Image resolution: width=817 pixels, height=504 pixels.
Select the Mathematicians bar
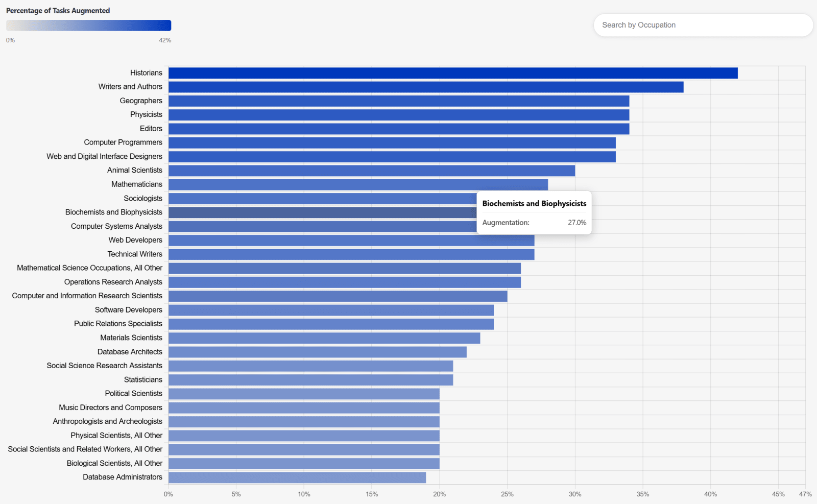click(x=357, y=184)
